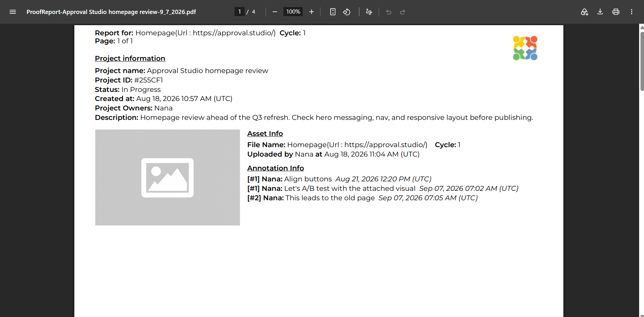Image resolution: width=644 pixels, height=317 pixels.
Task: Print the proof report
Action: [x=616, y=12]
